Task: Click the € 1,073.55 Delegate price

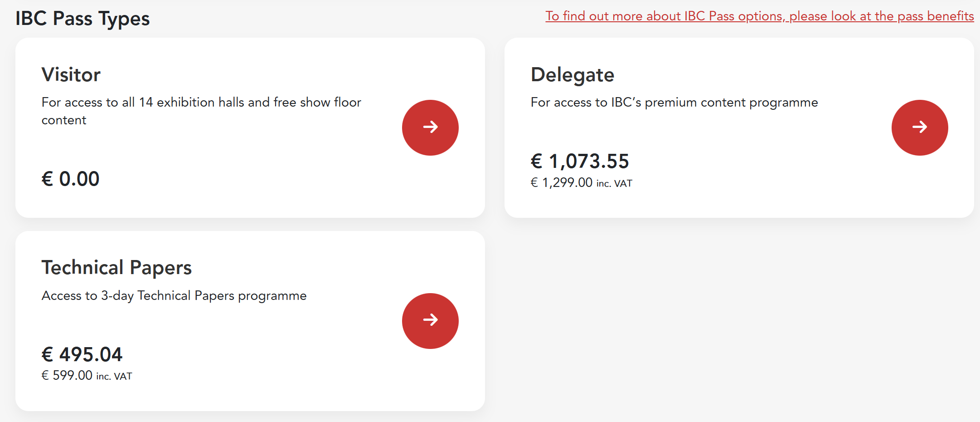Action: click(580, 161)
